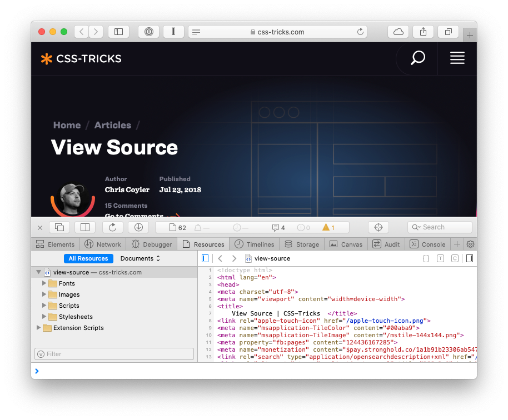Follow the Home breadcrumb link
Image resolution: width=508 pixels, height=420 pixels.
(67, 125)
